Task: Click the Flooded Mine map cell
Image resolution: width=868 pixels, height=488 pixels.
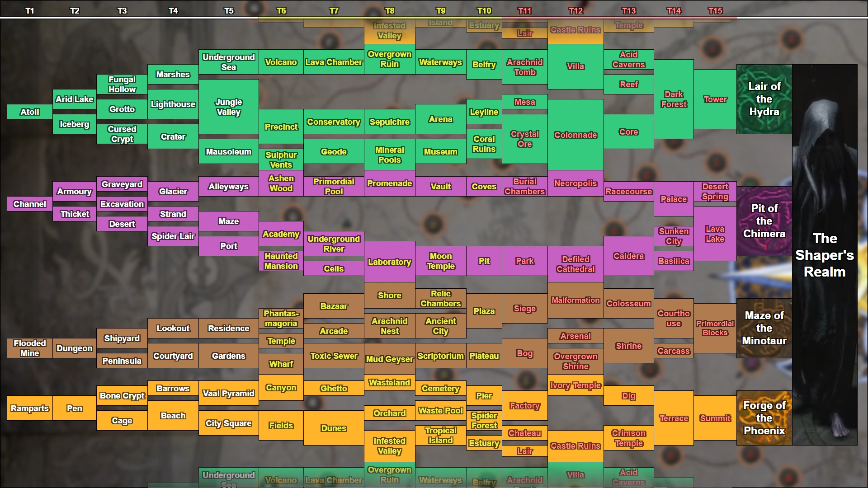Action: (30, 348)
